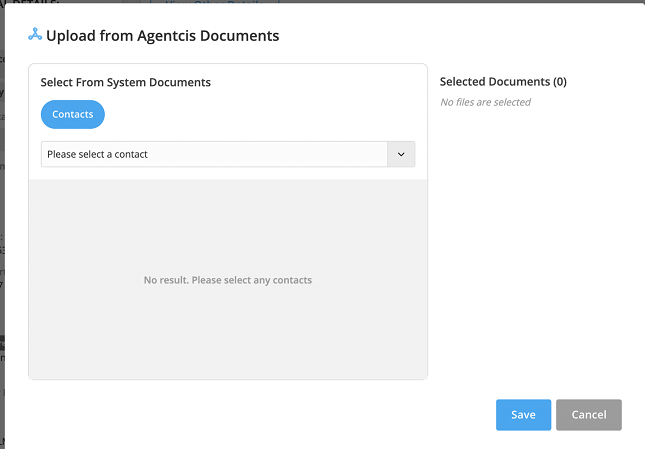Click 'No files are selected' text
Viewport: 645px width, 449px height.
485,102
